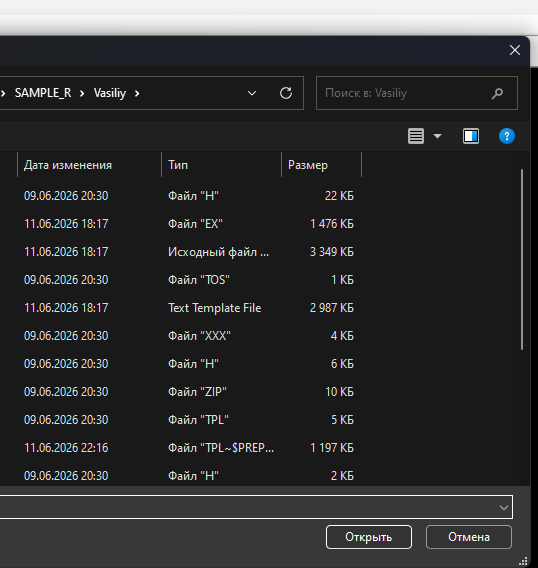Close the file open dialog

point(515,50)
